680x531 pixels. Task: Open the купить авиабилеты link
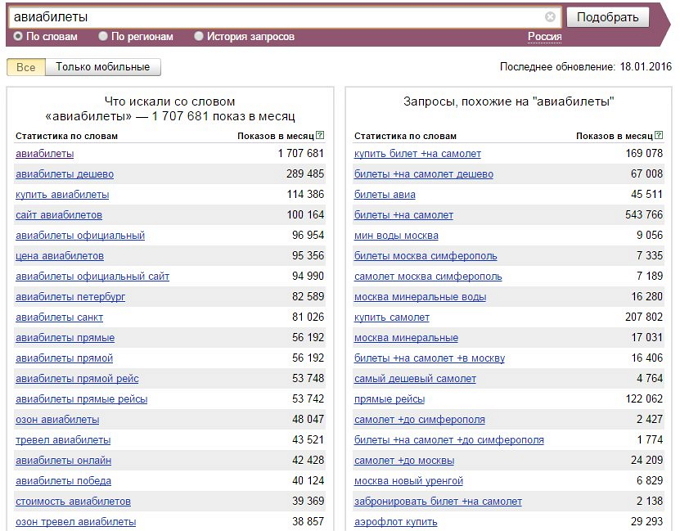[62, 195]
